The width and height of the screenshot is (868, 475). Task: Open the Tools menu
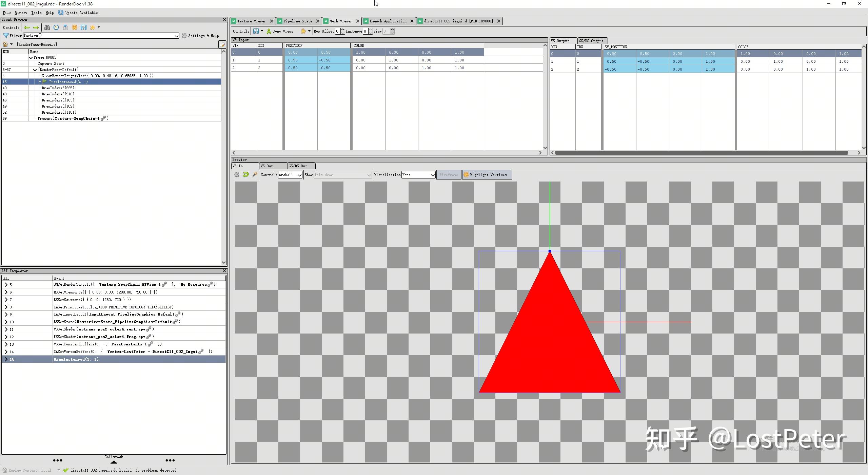[36, 13]
